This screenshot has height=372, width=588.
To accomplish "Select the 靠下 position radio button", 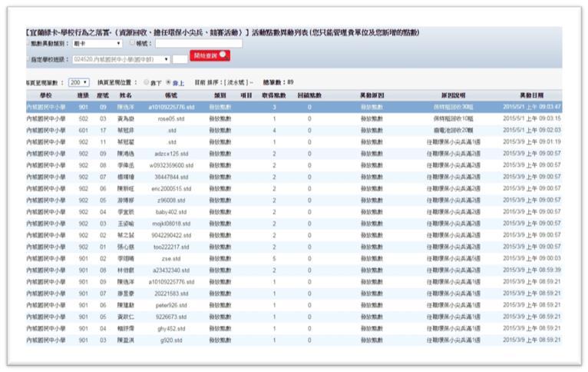I will [x=147, y=81].
